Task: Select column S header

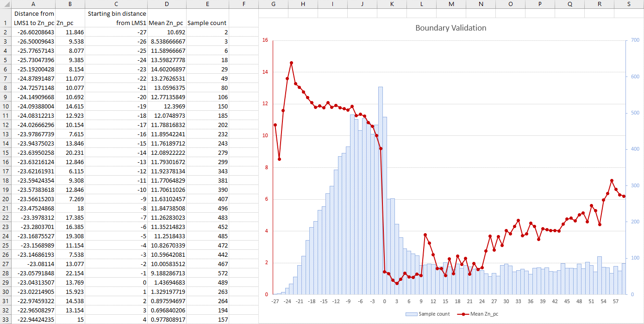Action: (629, 4)
